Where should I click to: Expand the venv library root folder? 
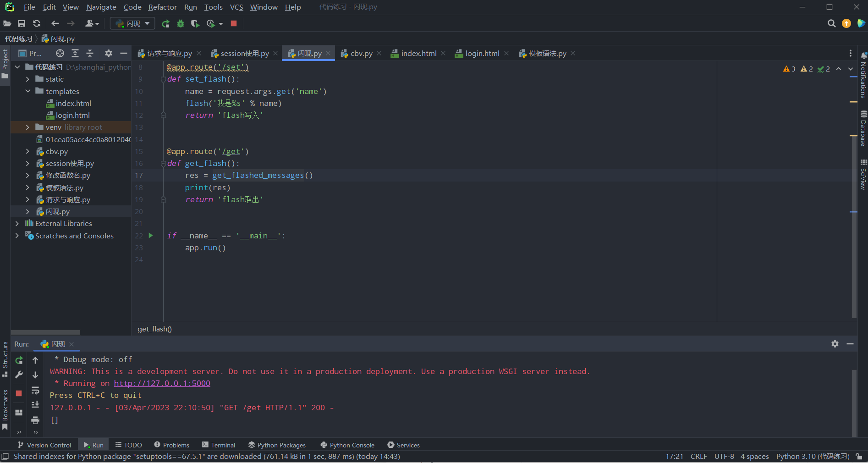tap(27, 127)
